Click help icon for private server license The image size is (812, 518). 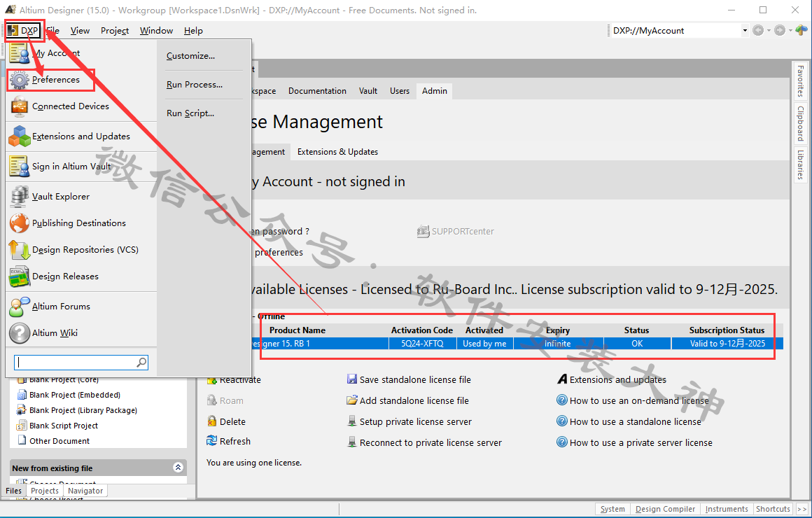coord(562,442)
